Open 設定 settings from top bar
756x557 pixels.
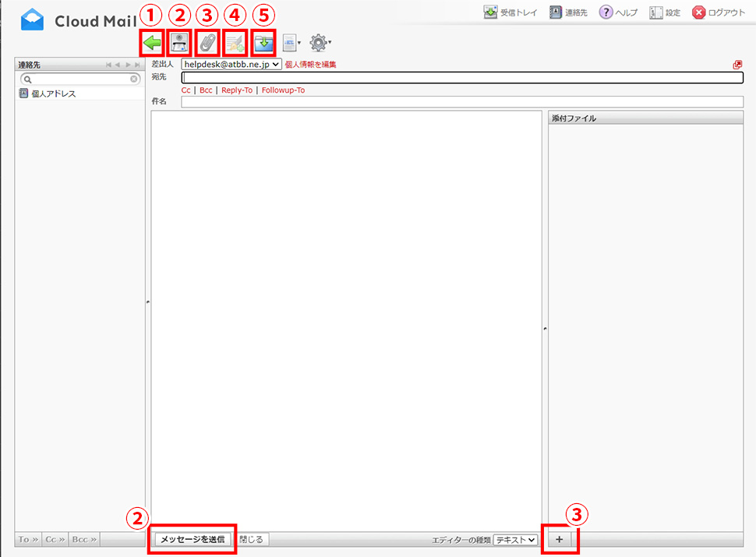click(665, 12)
